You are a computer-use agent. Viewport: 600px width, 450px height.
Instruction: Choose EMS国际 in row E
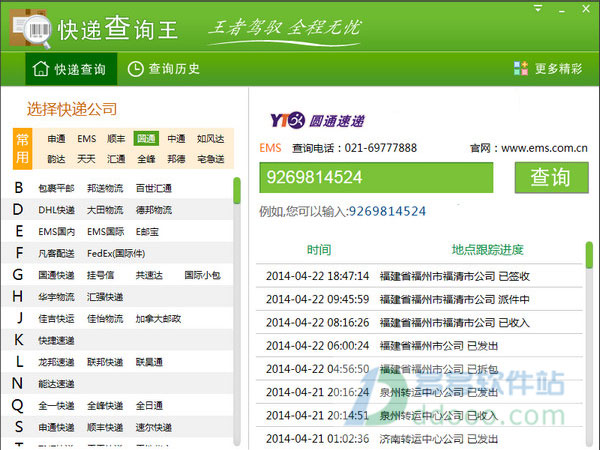coord(106,232)
